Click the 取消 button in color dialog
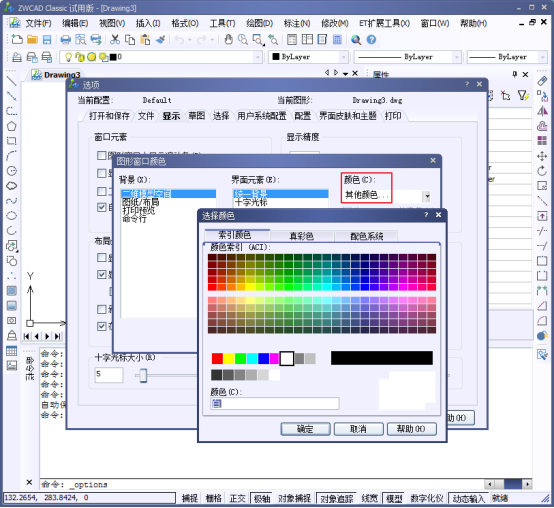The image size is (554, 508). 358,429
